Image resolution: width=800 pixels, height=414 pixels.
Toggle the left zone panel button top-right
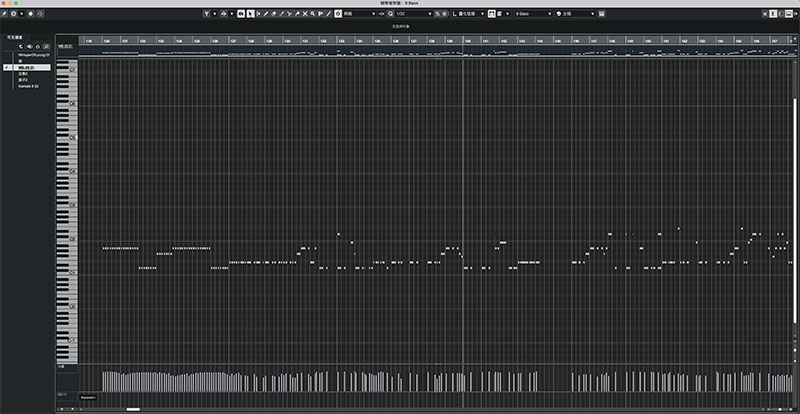coord(773,14)
